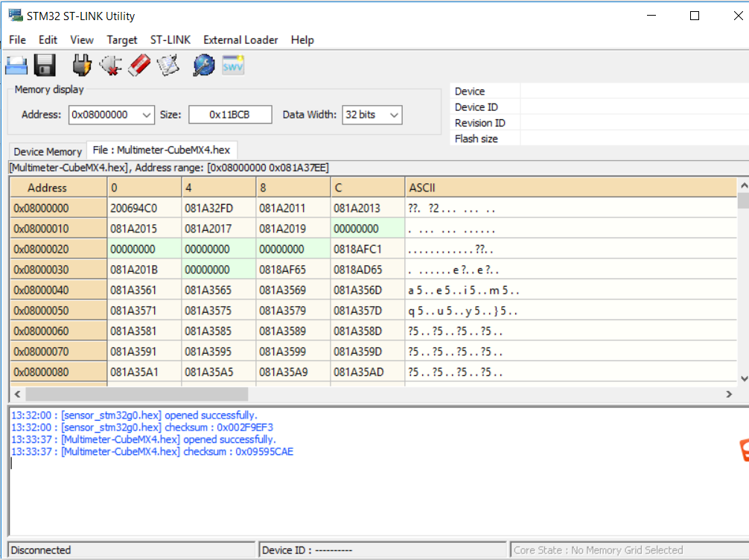Screen dimensions: 749x560
Task: Switch to the Device Memory tab
Action: tap(48, 151)
